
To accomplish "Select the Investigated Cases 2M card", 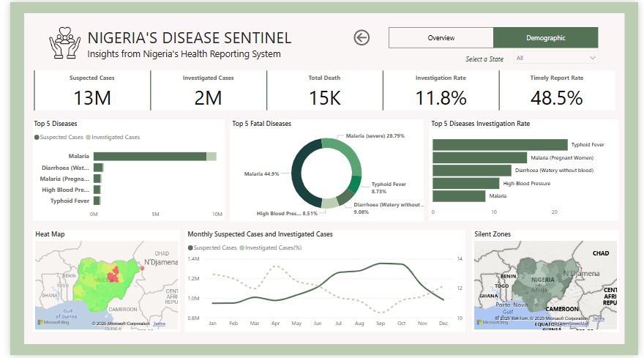I will pos(209,91).
